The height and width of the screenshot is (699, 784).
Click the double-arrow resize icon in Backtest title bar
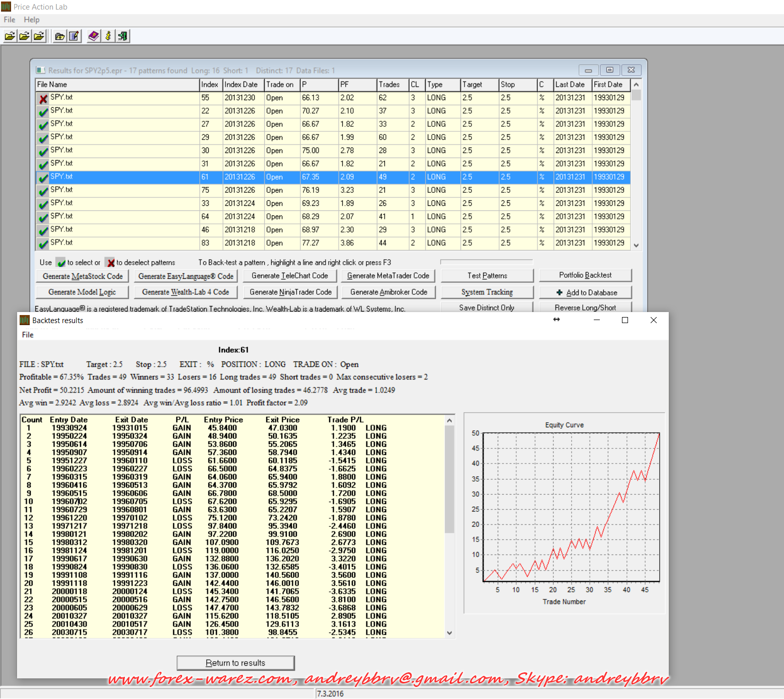click(x=557, y=320)
